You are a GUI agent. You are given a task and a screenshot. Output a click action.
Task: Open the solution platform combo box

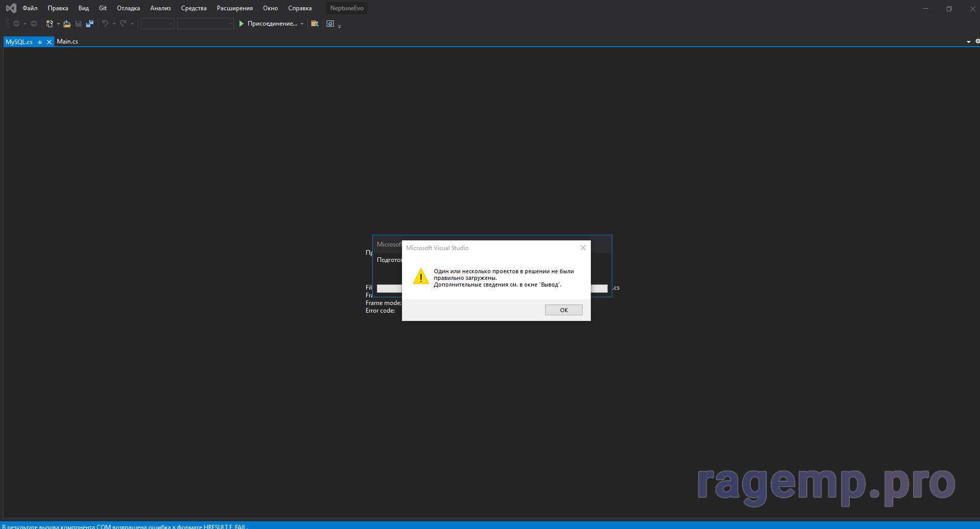(205, 24)
